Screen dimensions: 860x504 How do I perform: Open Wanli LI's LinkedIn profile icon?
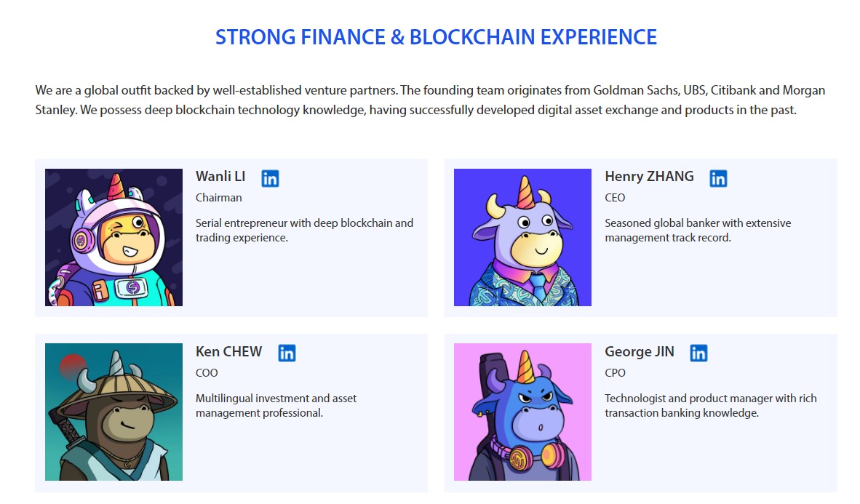coord(270,178)
